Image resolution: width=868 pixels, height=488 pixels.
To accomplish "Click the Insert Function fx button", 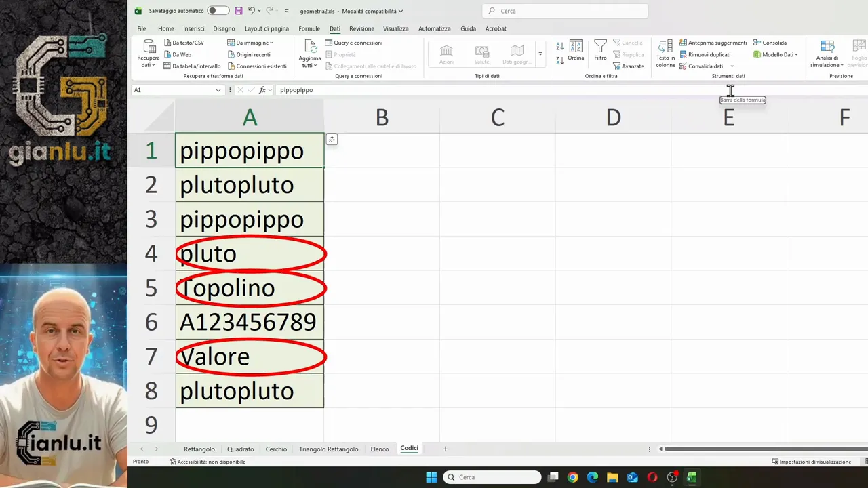I will (262, 90).
